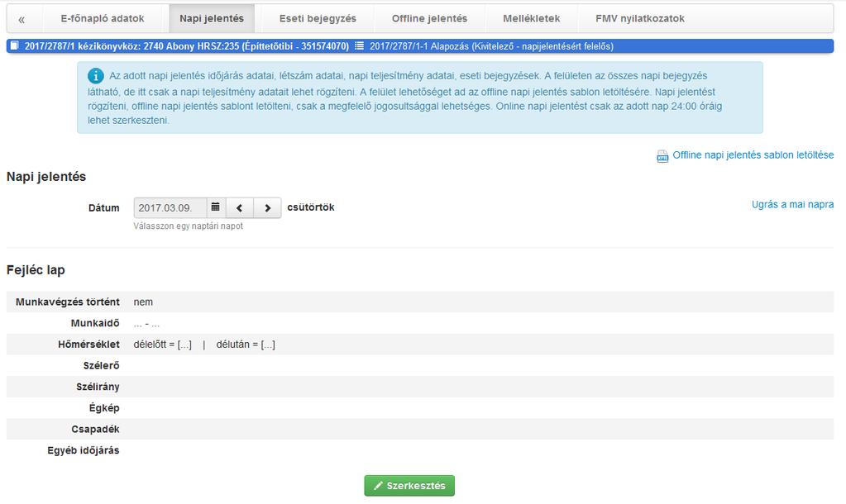Click the book icon in the blue header bar

point(15,45)
